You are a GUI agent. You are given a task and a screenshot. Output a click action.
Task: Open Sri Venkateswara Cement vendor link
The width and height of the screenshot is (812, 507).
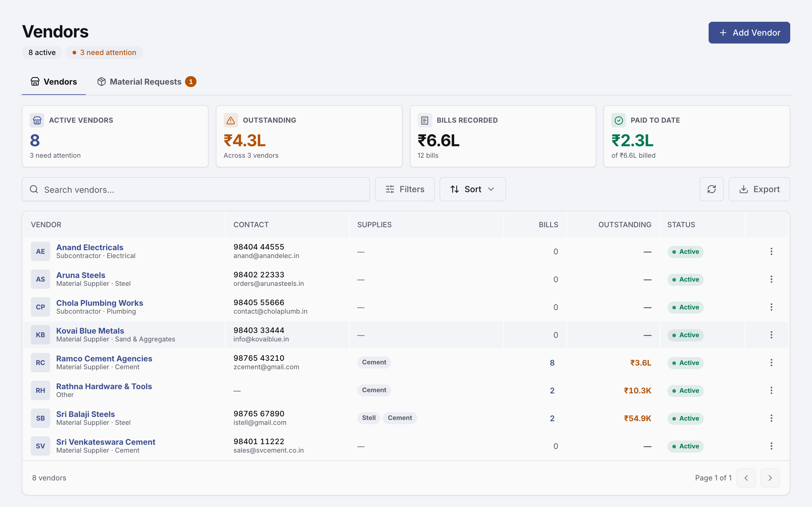point(106,442)
